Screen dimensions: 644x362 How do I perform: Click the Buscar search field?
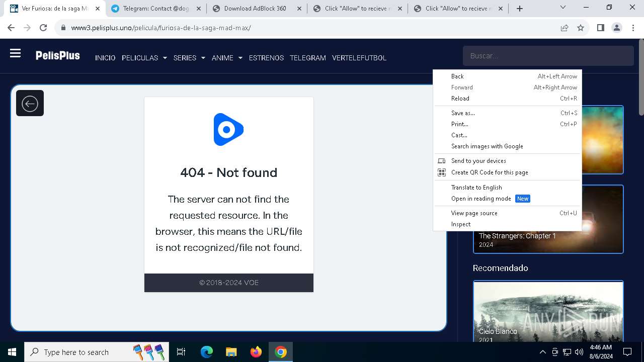548,56
